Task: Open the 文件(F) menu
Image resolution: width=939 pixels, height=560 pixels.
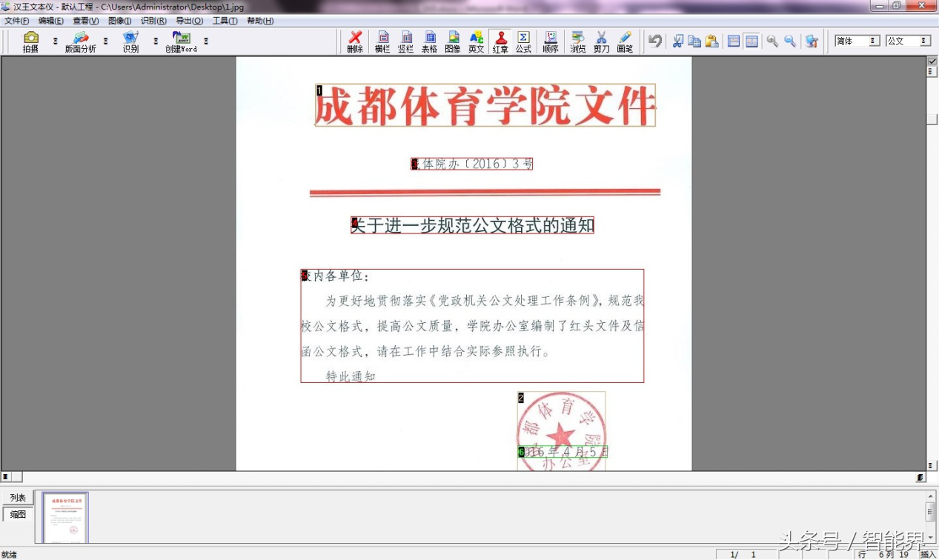Action: [17, 21]
